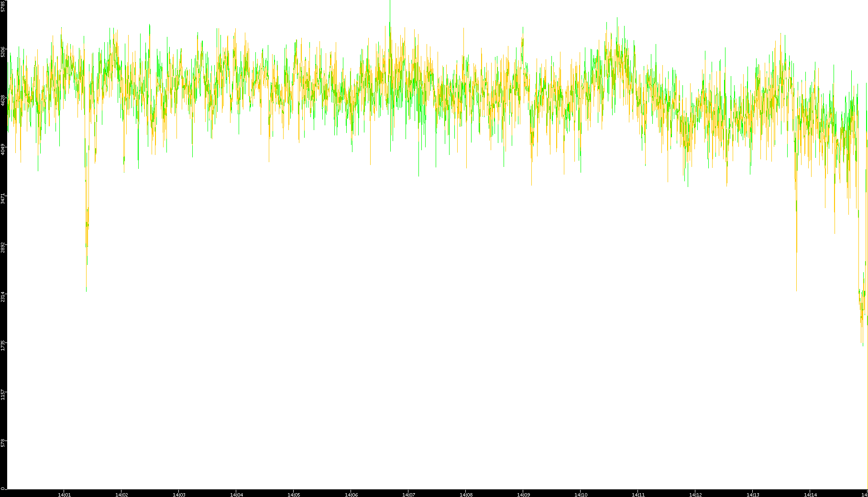
Task: Select the 14:12 time axis marker
Action: point(695,494)
